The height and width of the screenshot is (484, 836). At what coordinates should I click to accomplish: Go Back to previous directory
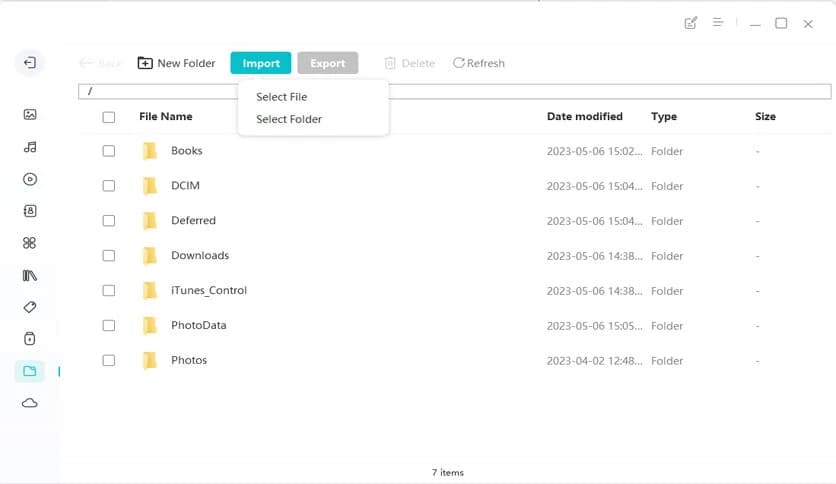(100, 63)
